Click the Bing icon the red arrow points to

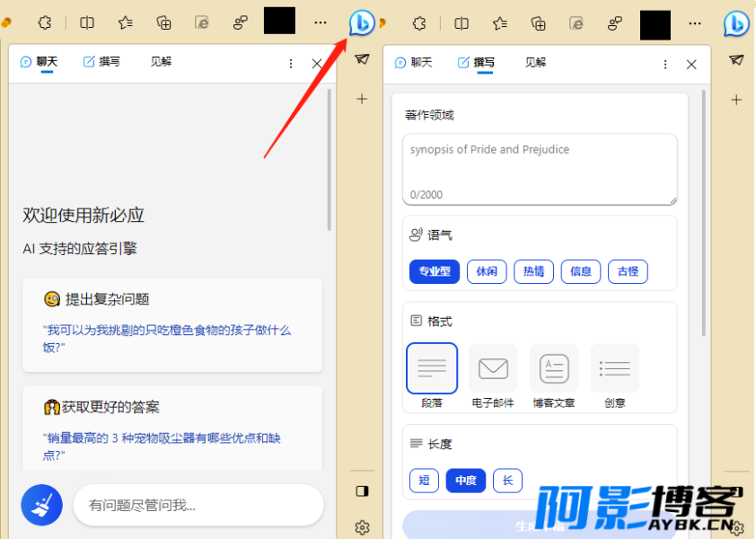click(362, 22)
